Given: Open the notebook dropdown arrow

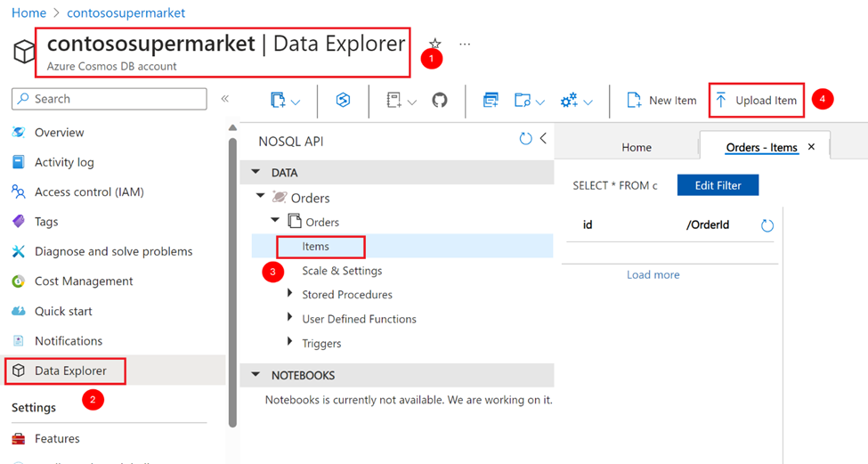Looking at the screenshot, I should [412, 102].
